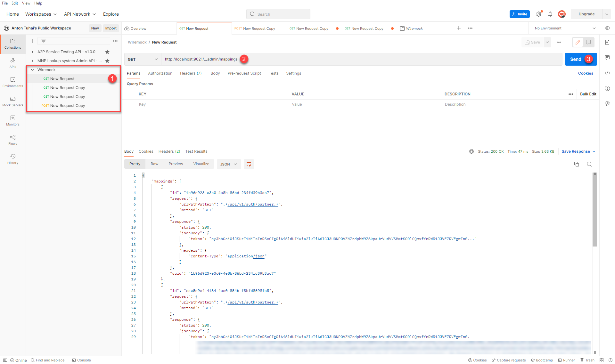The width and height of the screenshot is (615, 364).
Task: Open the documentation icon in right sidebar
Action: coord(607,42)
